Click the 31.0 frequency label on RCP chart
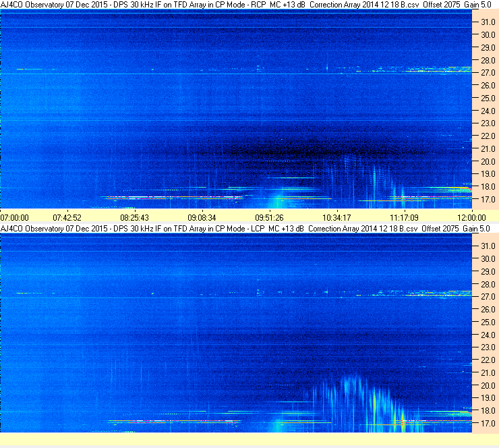The image size is (499, 448). click(x=488, y=22)
